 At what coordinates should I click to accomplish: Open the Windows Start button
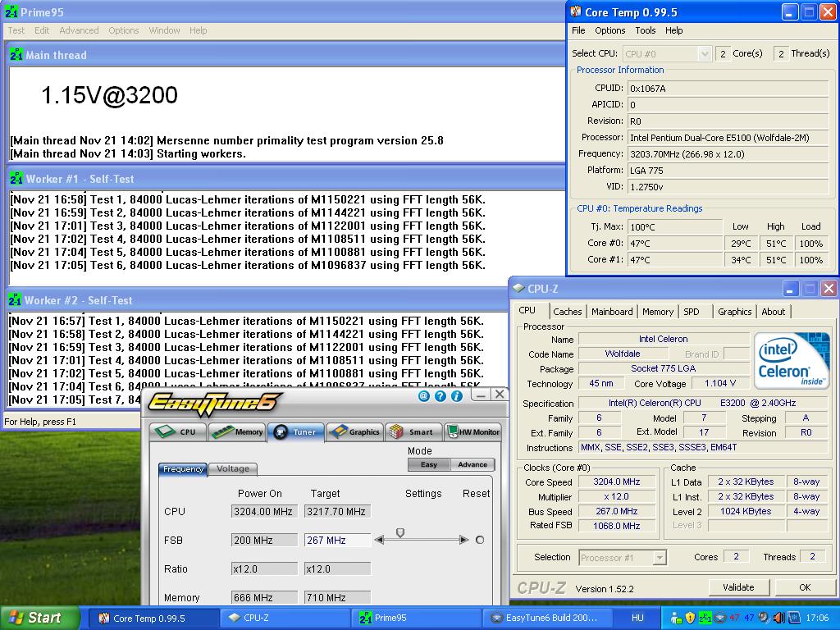coord(35,618)
